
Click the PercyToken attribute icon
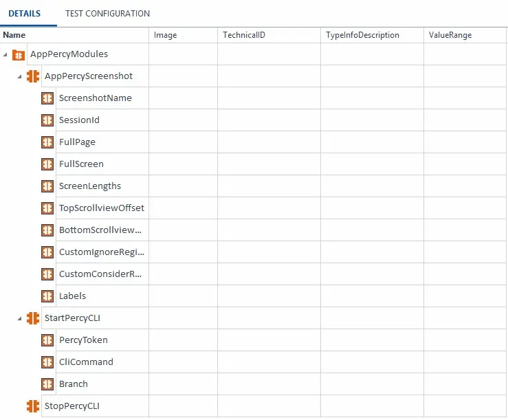click(47, 340)
